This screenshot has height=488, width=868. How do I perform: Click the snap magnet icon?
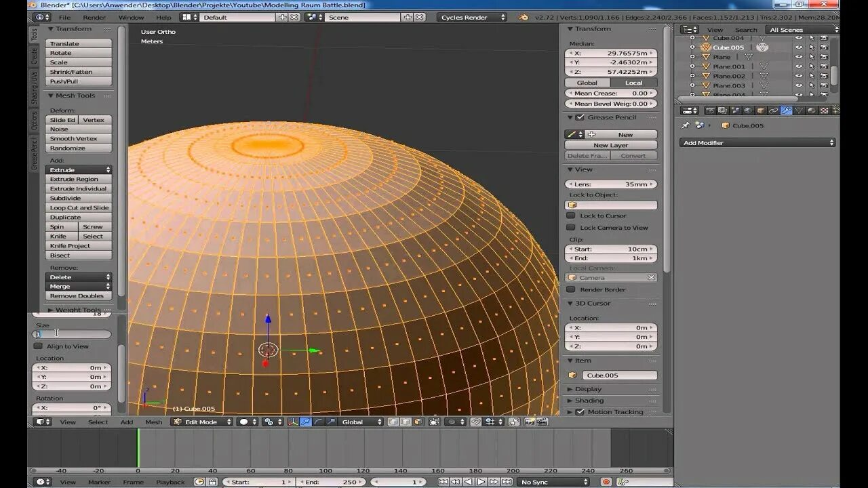[476, 422]
